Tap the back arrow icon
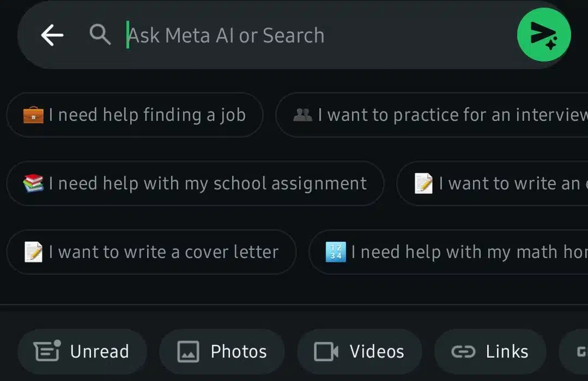Screen dimensions: 588x381 click(52, 35)
